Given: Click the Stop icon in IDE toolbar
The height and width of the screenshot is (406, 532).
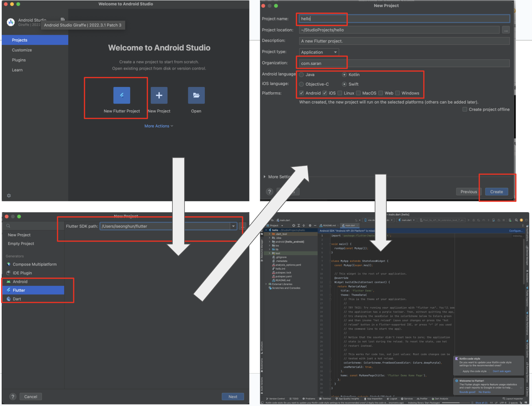Looking at the screenshot, I should (x=504, y=220).
